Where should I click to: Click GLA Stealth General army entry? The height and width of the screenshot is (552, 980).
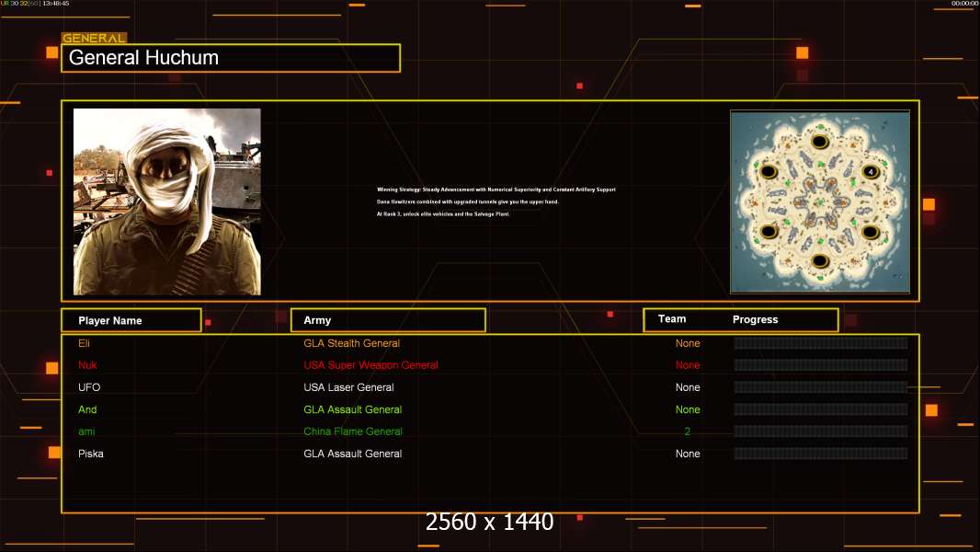(x=351, y=343)
